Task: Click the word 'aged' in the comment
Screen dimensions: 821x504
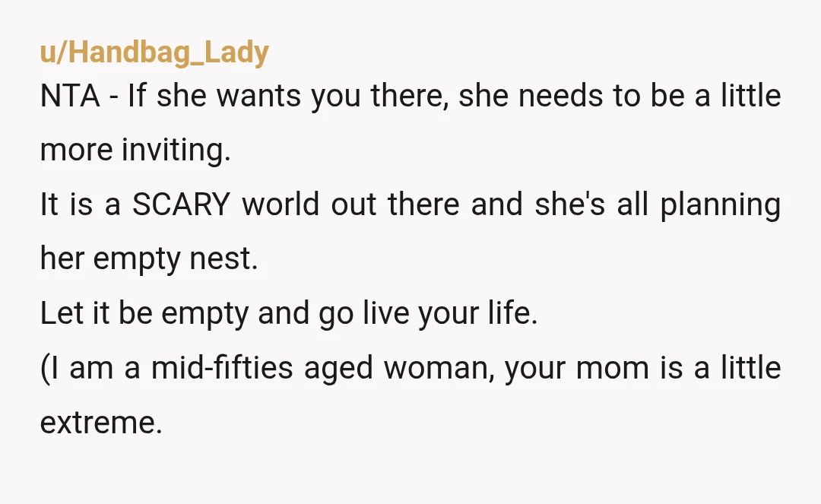Action: pos(338,369)
